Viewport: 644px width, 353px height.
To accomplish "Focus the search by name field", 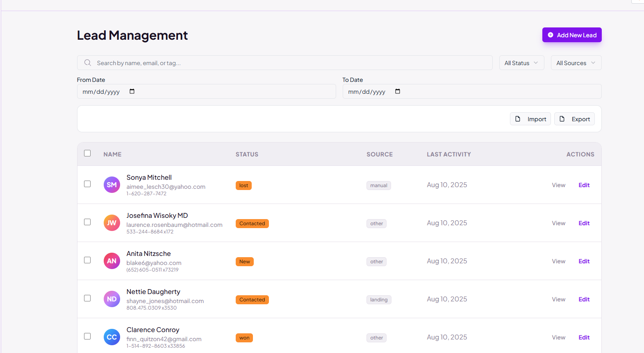I will click(x=287, y=63).
